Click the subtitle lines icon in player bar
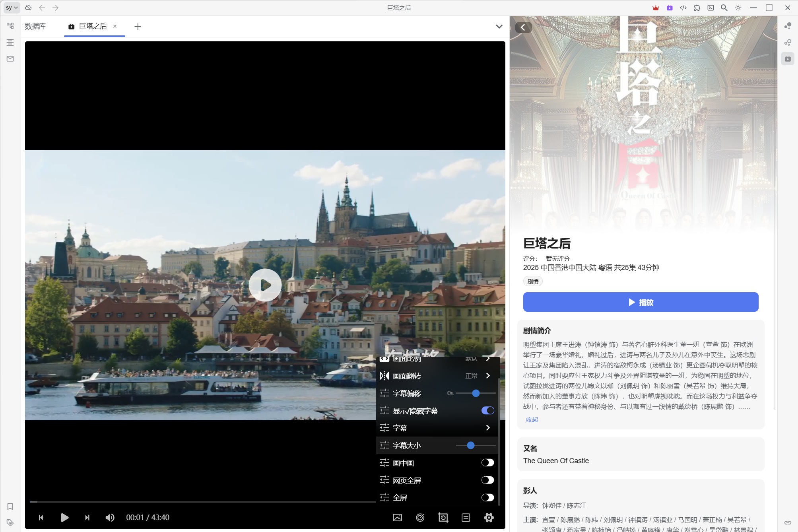Image resolution: width=798 pixels, height=532 pixels. [x=466, y=517]
